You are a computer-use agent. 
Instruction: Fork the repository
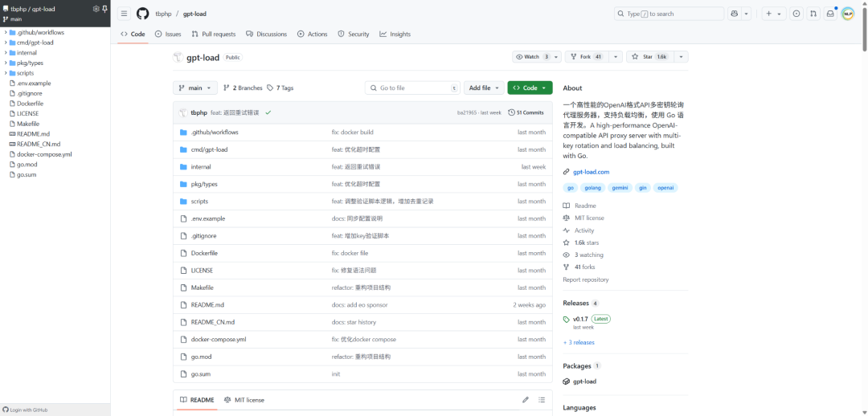[587, 57]
